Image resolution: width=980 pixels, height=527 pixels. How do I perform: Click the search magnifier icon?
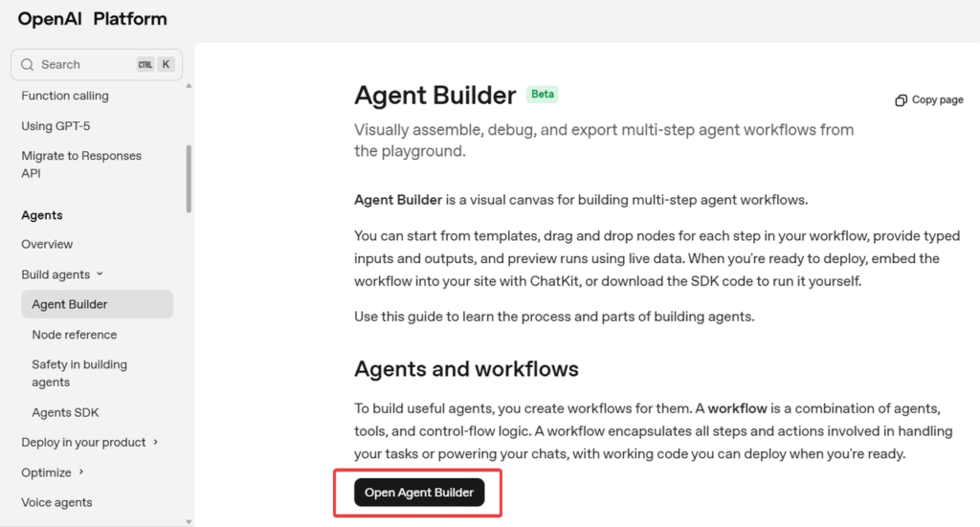click(27, 65)
